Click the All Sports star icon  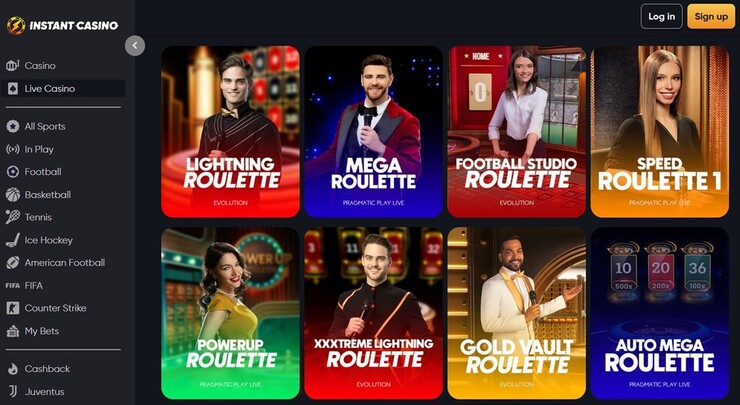click(13, 127)
